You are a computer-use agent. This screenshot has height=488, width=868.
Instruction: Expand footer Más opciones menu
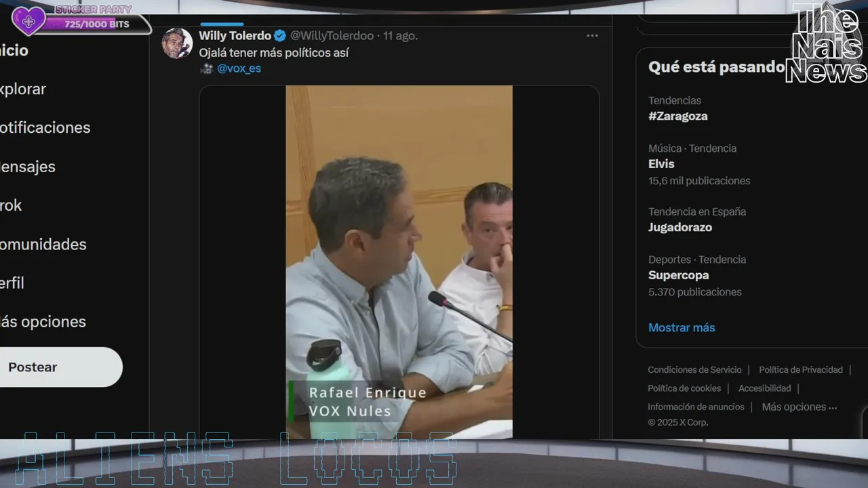tap(799, 407)
